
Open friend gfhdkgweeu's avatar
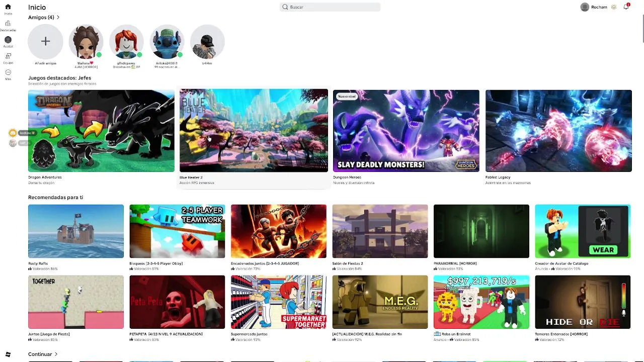[126, 41]
